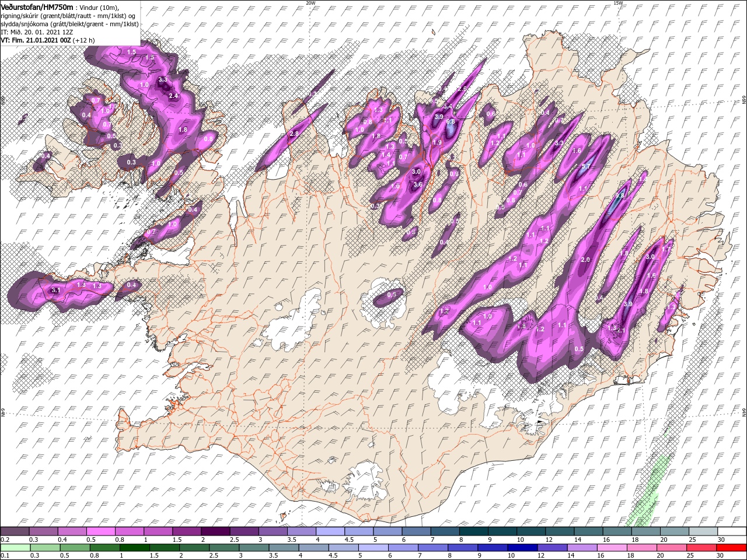Pick the bottom-row 4 rain legend swatch
The height and width of the screenshot is (560, 747).
tap(313, 547)
